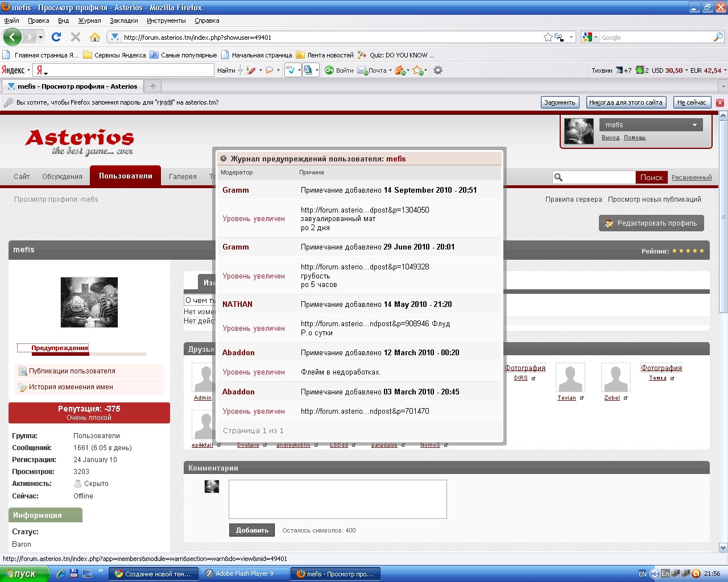Open the browser home page icon

click(x=95, y=37)
